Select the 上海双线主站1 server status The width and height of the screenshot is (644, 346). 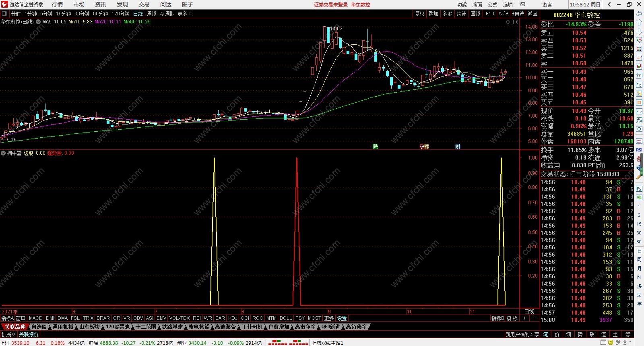pos(327,343)
